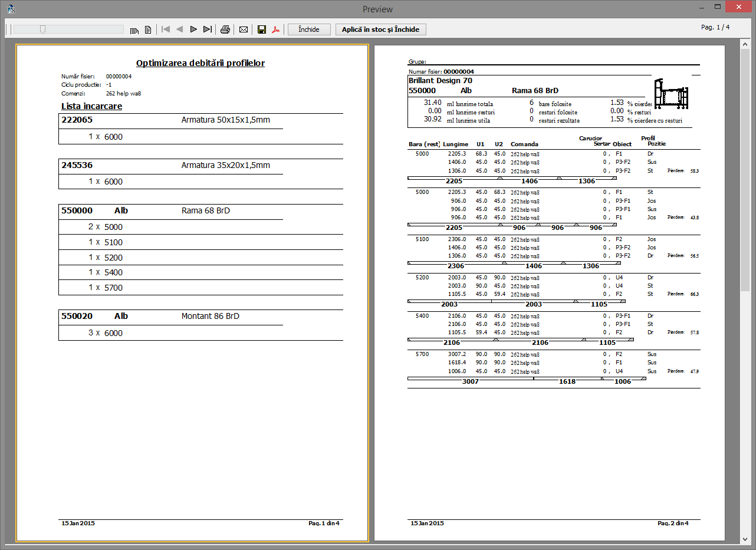Click scrollbar up arrow
The width and height of the screenshot is (756, 550).
click(x=745, y=45)
